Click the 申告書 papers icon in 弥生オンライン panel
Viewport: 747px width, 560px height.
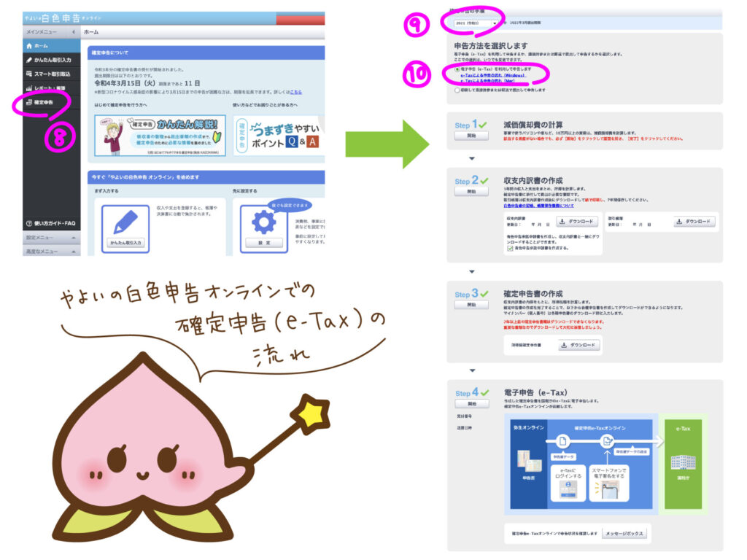pos(529,462)
